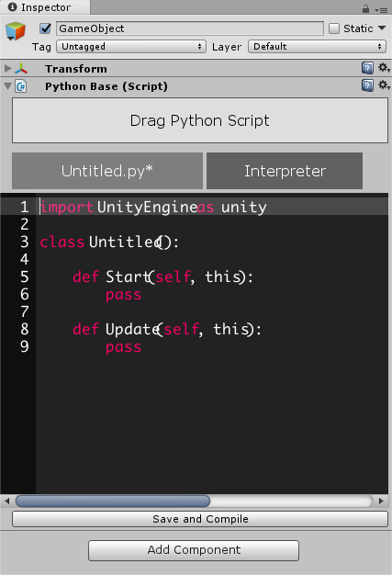This screenshot has height=575, width=392.
Task: Click the GameObject name field
Action: tap(190, 28)
